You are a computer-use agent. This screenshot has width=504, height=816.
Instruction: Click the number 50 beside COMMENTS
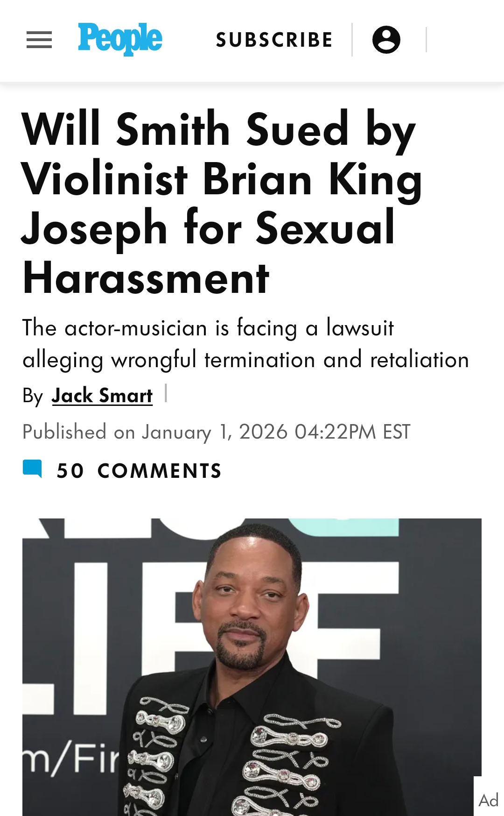pos(70,471)
